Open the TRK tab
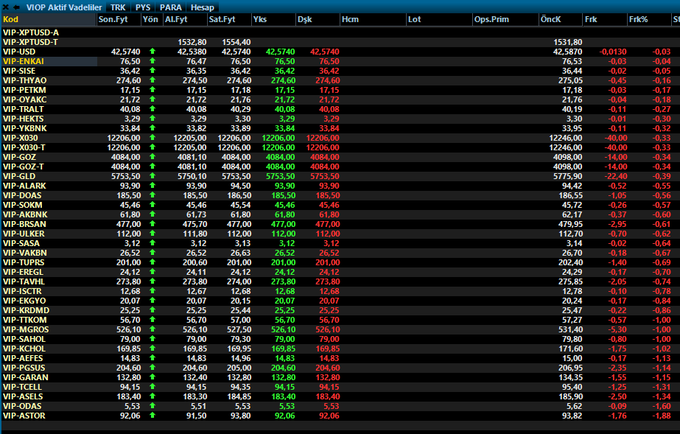 [x=118, y=7]
